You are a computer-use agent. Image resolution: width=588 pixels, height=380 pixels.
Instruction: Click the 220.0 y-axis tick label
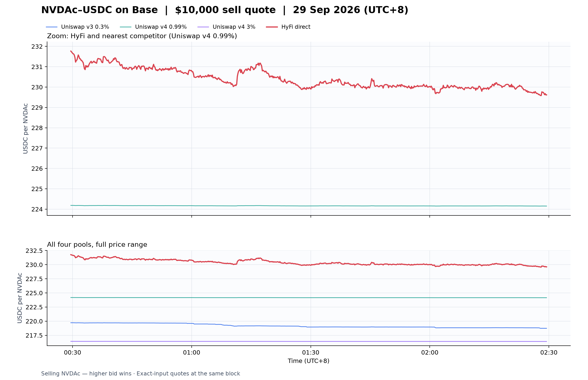point(34,321)
